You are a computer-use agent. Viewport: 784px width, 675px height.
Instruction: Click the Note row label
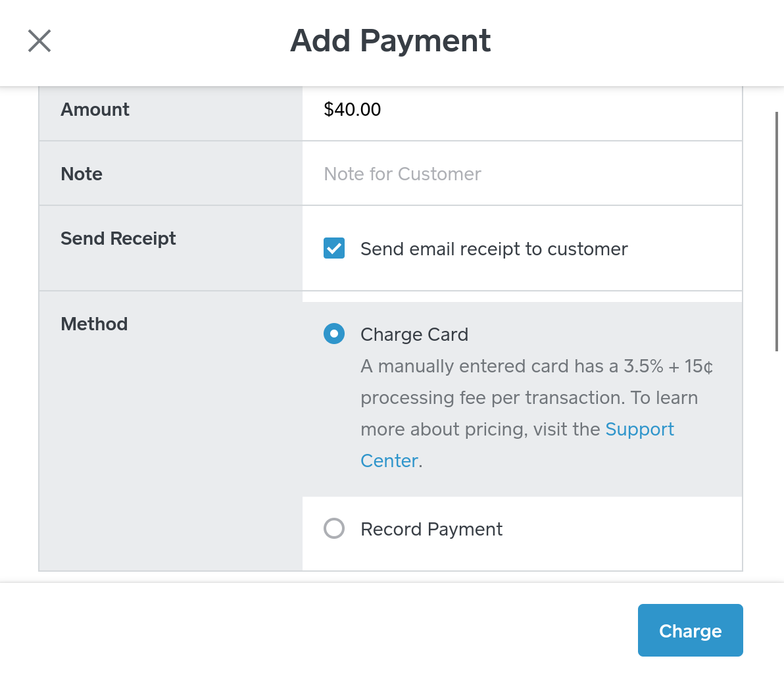point(82,174)
